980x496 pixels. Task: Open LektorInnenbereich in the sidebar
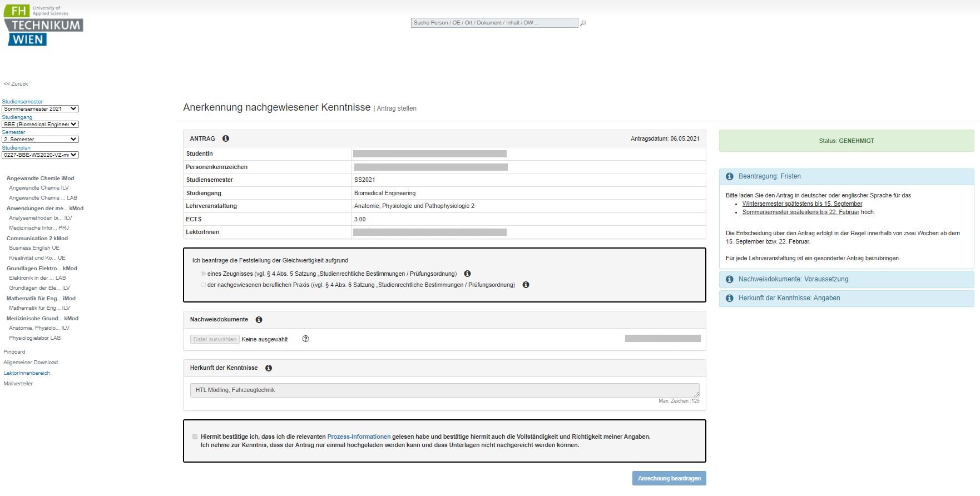(x=27, y=373)
